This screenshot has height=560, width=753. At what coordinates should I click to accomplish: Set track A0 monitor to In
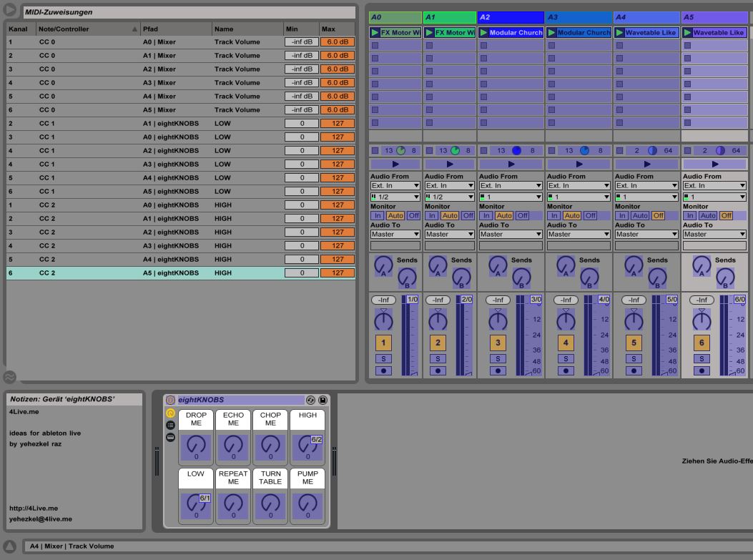[x=377, y=215]
